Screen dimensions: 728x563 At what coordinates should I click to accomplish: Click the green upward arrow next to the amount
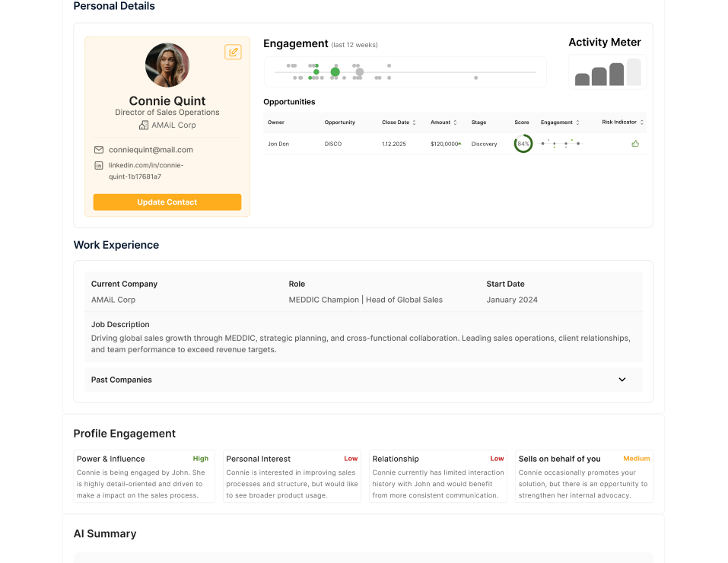459,142
